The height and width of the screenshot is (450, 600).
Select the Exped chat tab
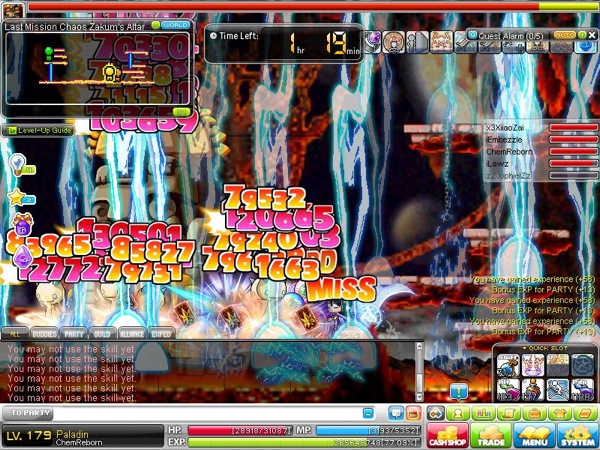pos(161,334)
